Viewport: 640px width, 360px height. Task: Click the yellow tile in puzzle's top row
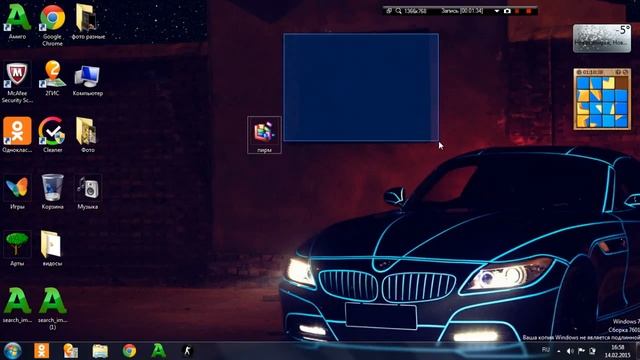tap(608, 83)
